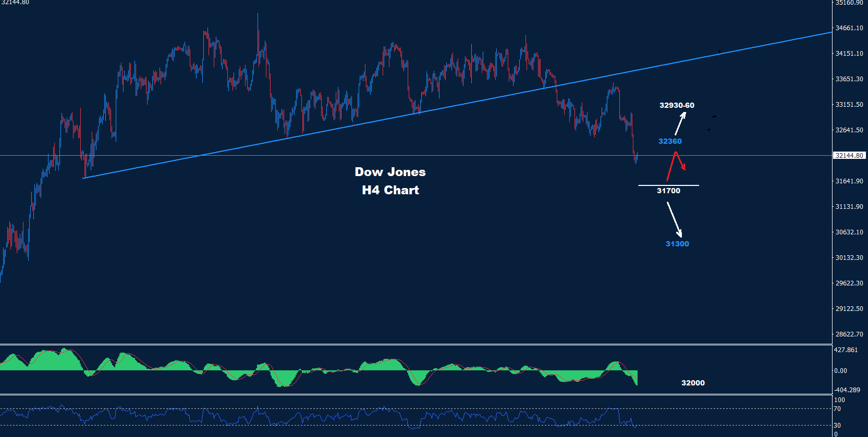Click the blue 31300 target label
868x437 pixels.
click(677, 244)
